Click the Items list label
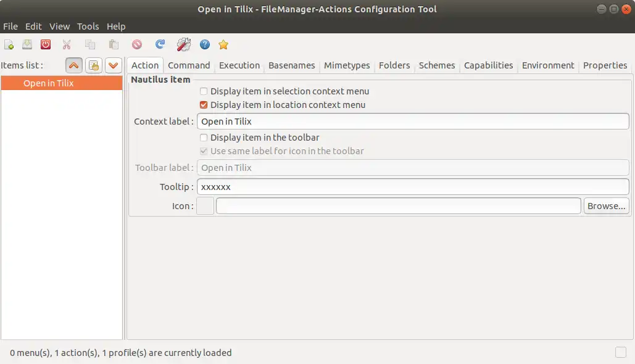Screen dimensions: 635x364 pos(22,65)
